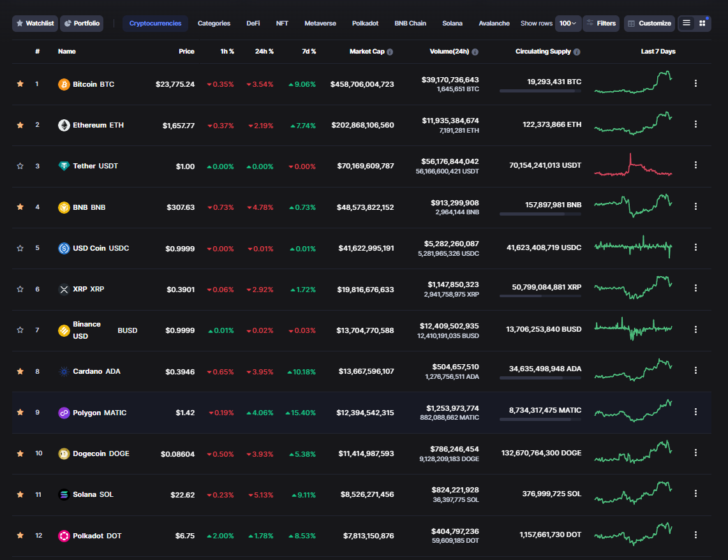Open the Bitcoin row three-dot menu
Screen dimensions: 728x560
pos(695,84)
